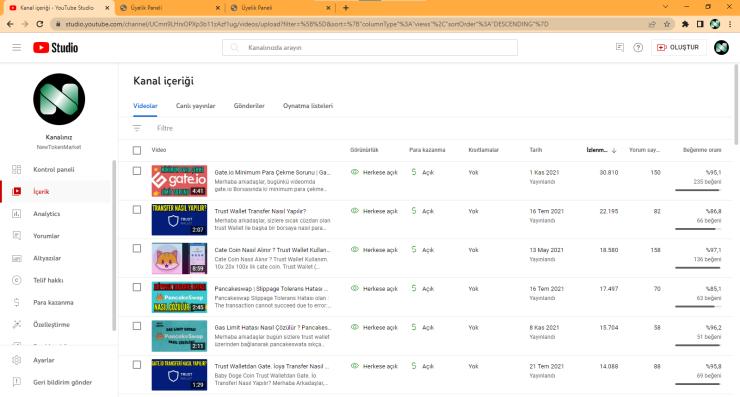740x397 pixels.
Task: Click the OLUŞTUR create button
Action: click(x=678, y=47)
